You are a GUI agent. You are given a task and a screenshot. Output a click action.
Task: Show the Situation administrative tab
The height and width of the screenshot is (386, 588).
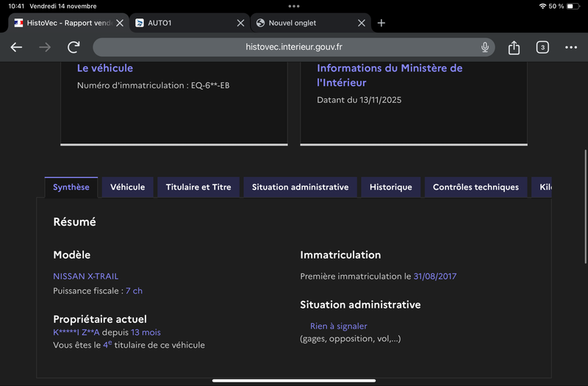coord(300,187)
